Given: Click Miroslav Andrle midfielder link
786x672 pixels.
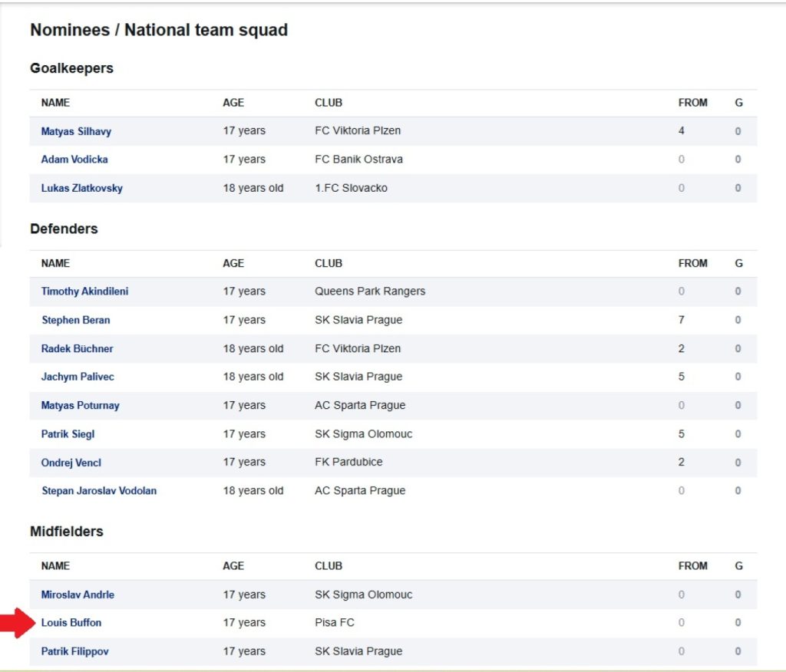Looking at the screenshot, I should click(x=78, y=595).
